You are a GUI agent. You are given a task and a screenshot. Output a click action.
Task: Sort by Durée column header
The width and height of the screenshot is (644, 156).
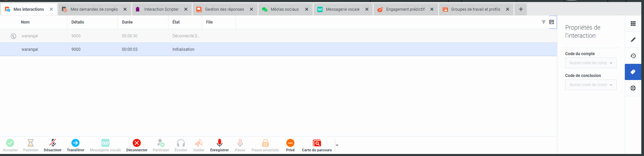coord(127,22)
